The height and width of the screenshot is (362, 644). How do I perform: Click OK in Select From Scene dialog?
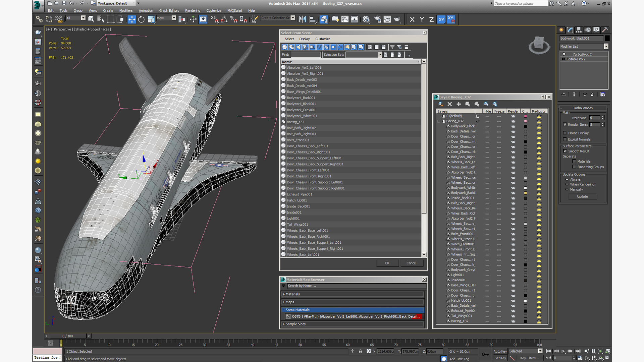pyautogui.click(x=387, y=263)
